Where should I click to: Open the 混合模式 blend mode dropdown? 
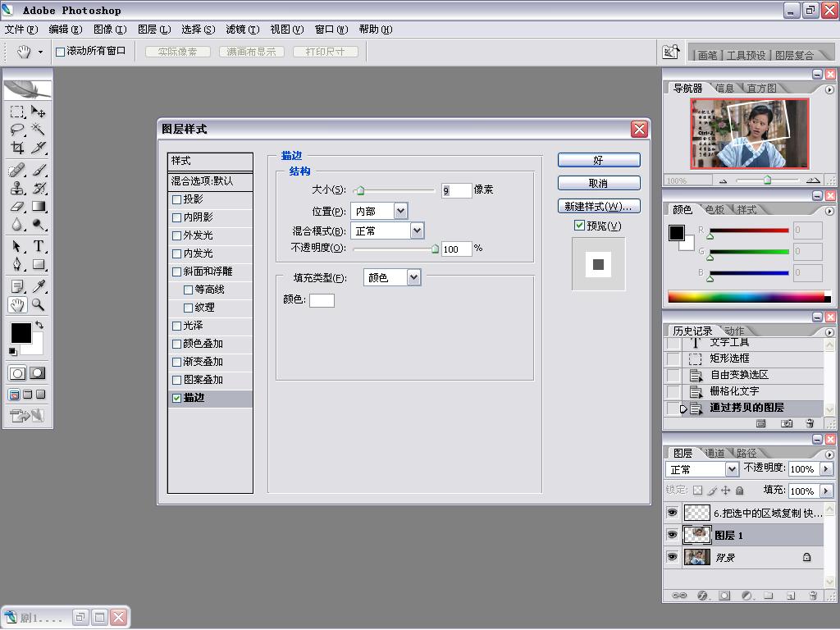coord(417,231)
